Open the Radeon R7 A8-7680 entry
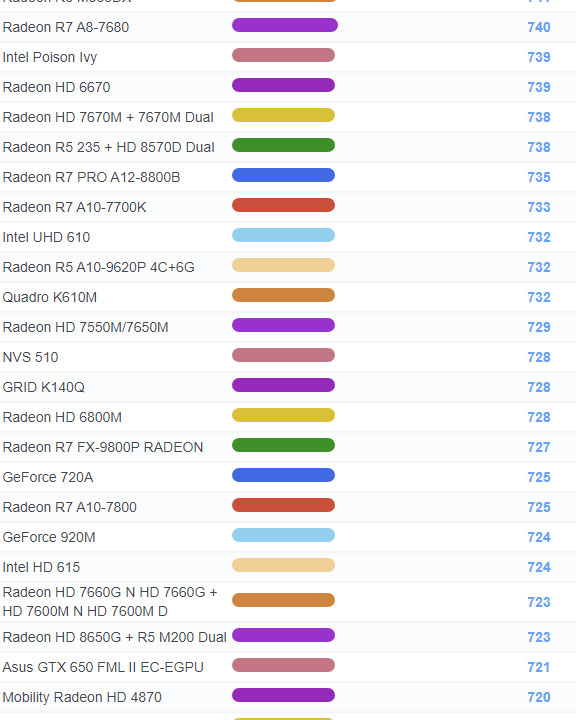 (x=66, y=27)
